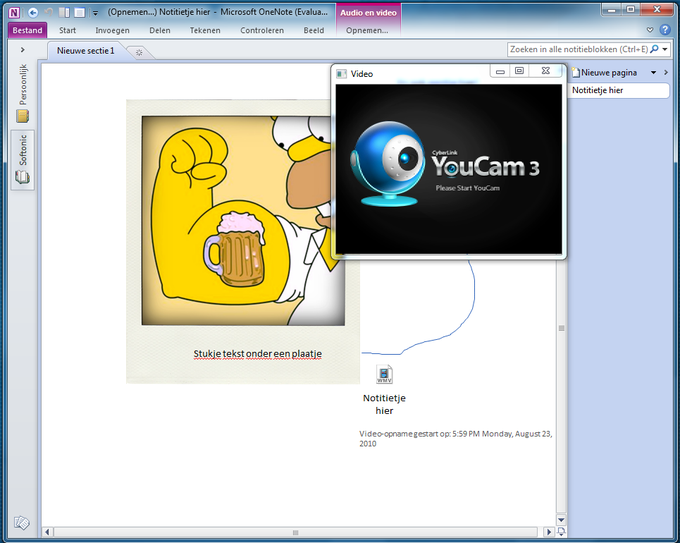
Task: Select the Notitietje hier page tab
Action: [x=618, y=90]
